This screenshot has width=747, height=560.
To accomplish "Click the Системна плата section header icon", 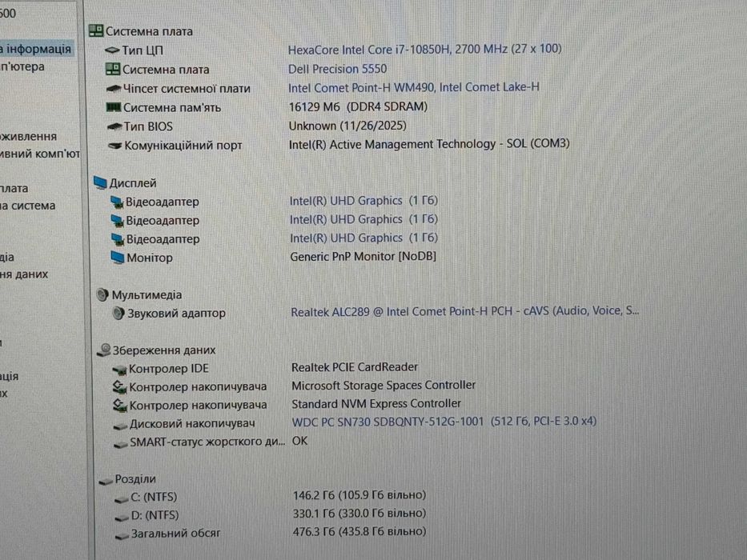I will [96, 31].
